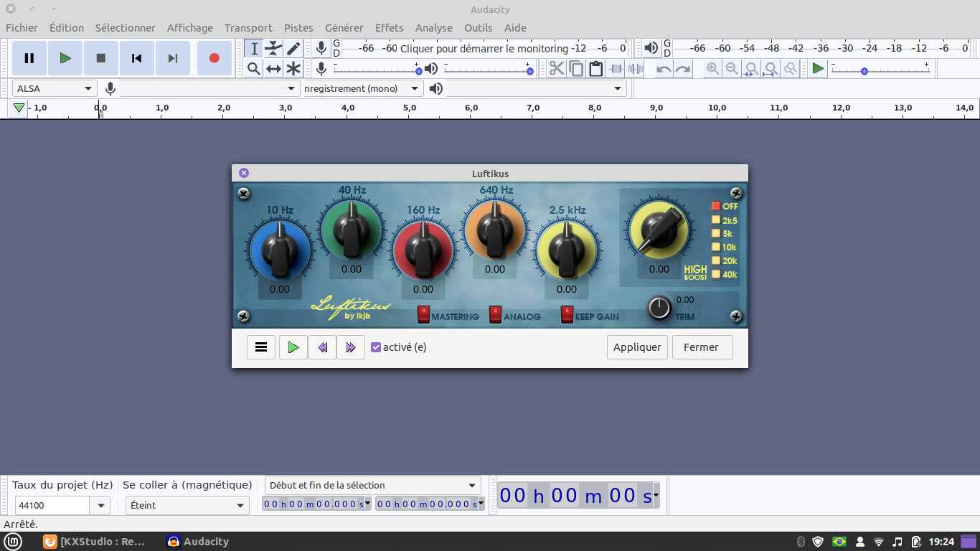Click the Cut scissors icon
The height and width of the screenshot is (551, 980).
pyautogui.click(x=557, y=68)
